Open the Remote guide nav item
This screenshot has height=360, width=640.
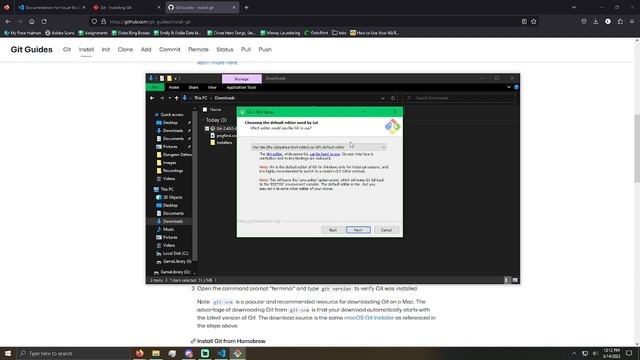(198, 49)
